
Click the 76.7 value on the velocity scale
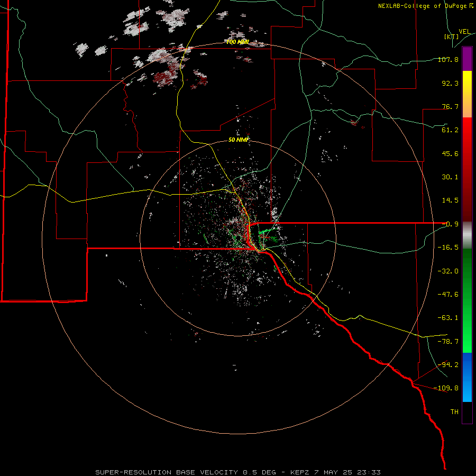coord(450,106)
